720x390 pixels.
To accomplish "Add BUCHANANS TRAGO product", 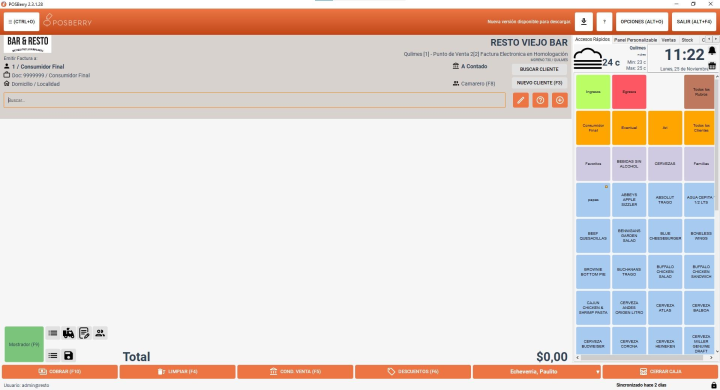I will pyautogui.click(x=629, y=271).
